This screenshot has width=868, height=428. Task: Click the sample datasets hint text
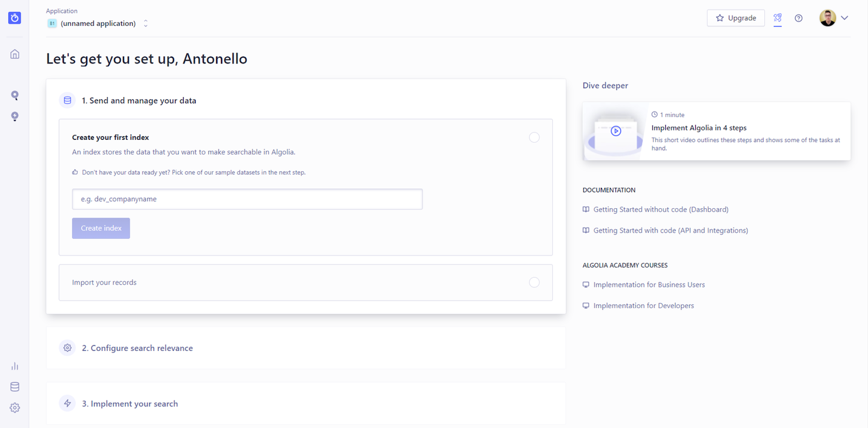(194, 172)
